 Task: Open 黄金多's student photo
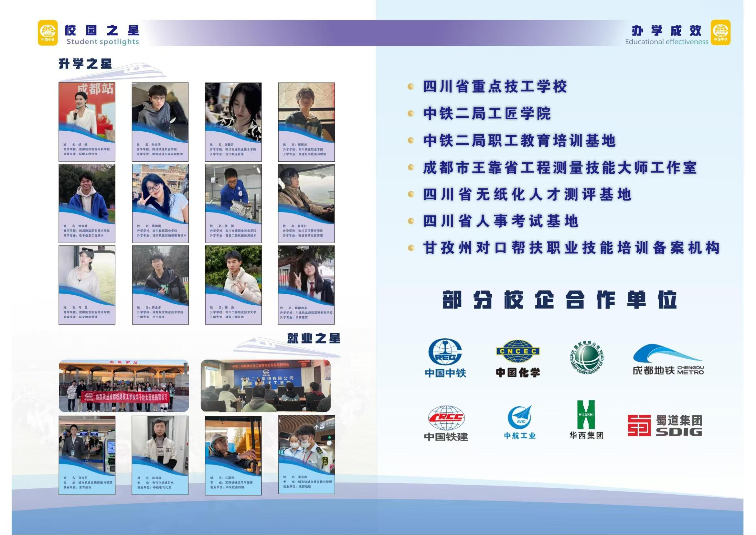pyautogui.click(x=160, y=275)
